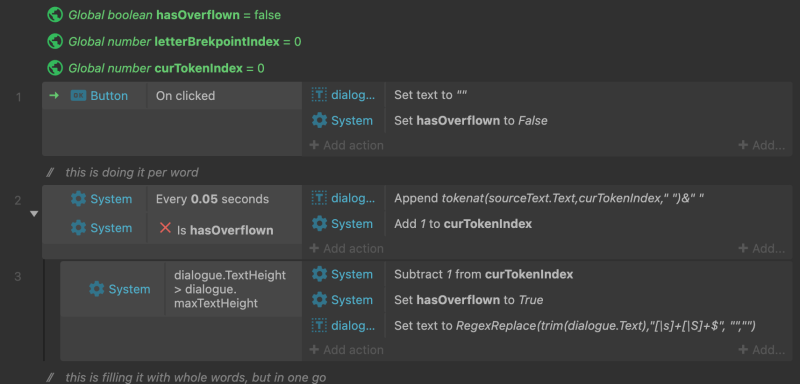Screen dimensions: 800x384
Task: Select the TextHeight > maxTextHeight condition
Action: tap(233, 289)
